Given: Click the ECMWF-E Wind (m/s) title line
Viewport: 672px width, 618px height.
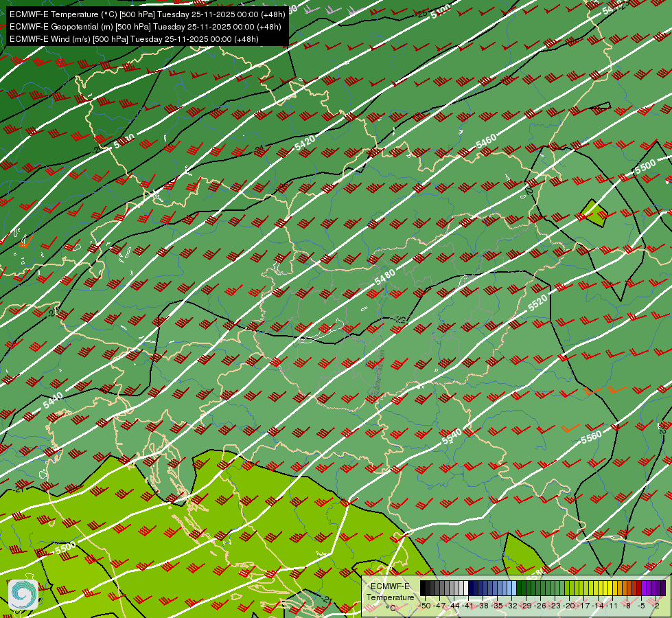Looking at the screenshot, I should [x=134, y=39].
